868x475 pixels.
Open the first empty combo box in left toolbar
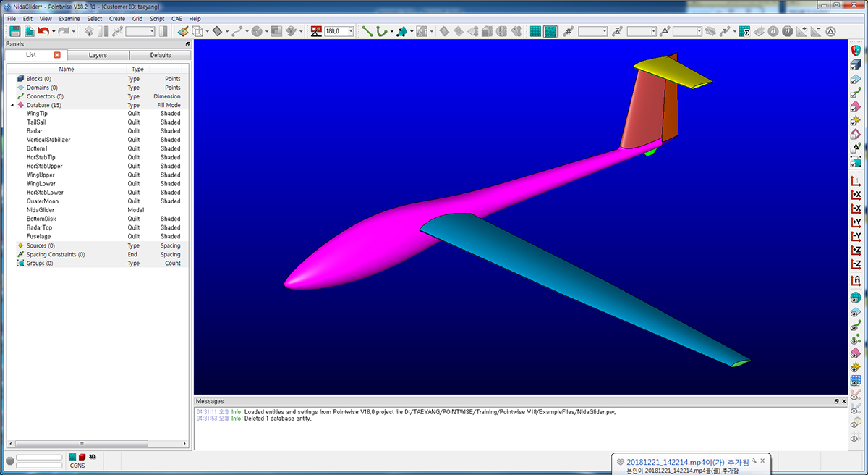(140, 31)
